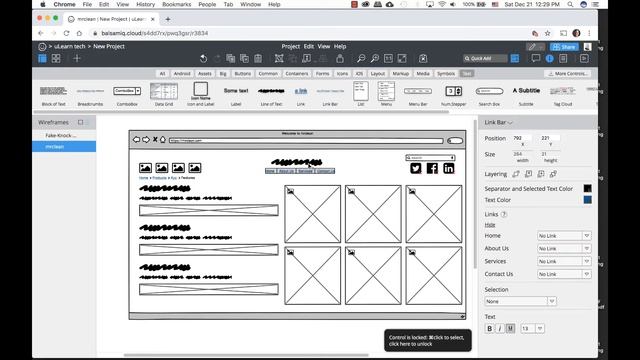Switch to single wireframe view icon

(42, 58)
